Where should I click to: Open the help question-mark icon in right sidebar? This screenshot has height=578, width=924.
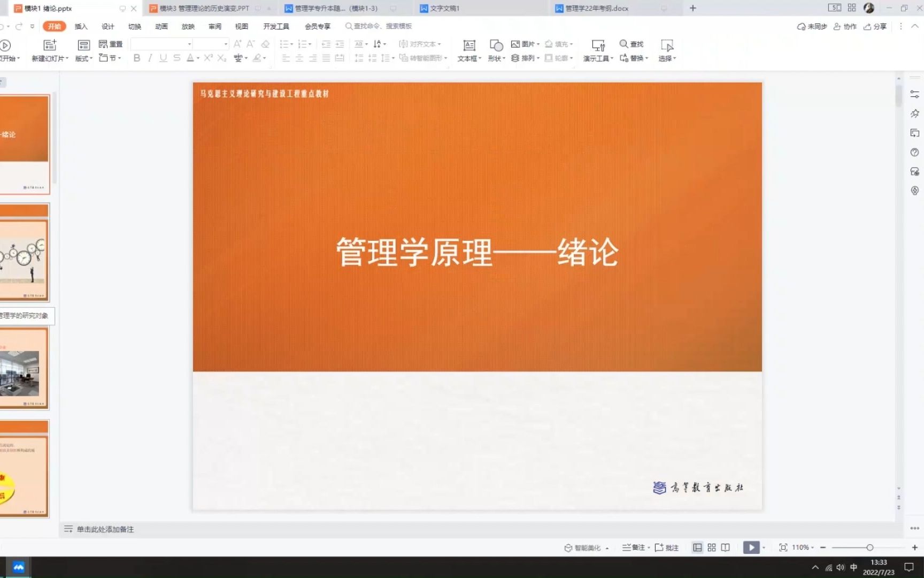pos(915,153)
